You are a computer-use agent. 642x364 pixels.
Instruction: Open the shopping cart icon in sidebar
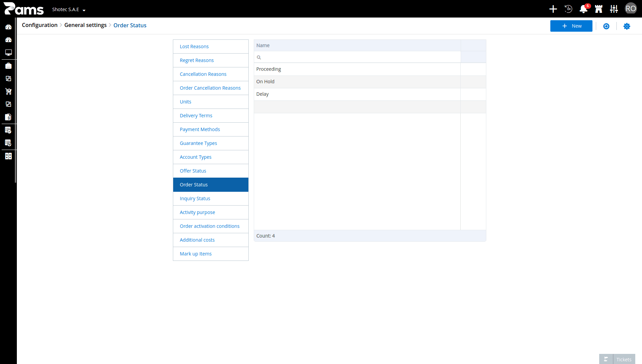pos(8,91)
